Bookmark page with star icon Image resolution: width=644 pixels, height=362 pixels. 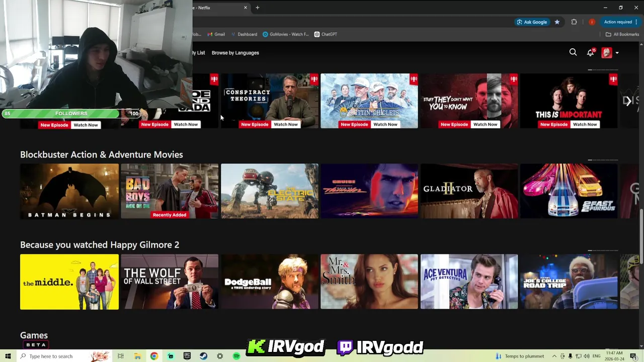point(557,22)
